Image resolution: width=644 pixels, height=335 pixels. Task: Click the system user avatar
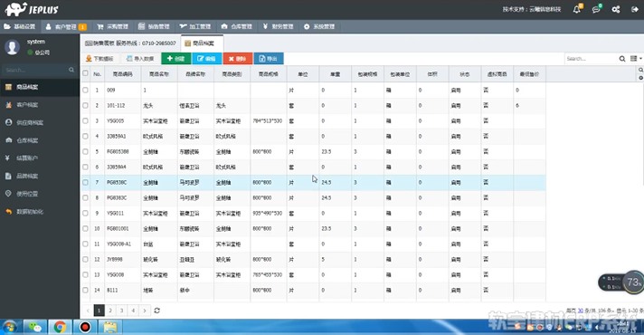pyautogui.click(x=13, y=47)
